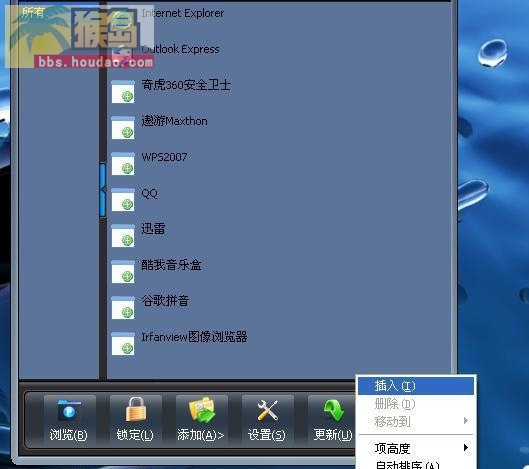Click the Outlook Express entry text
This screenshot has width=529, height=469.
click(180, 49)
